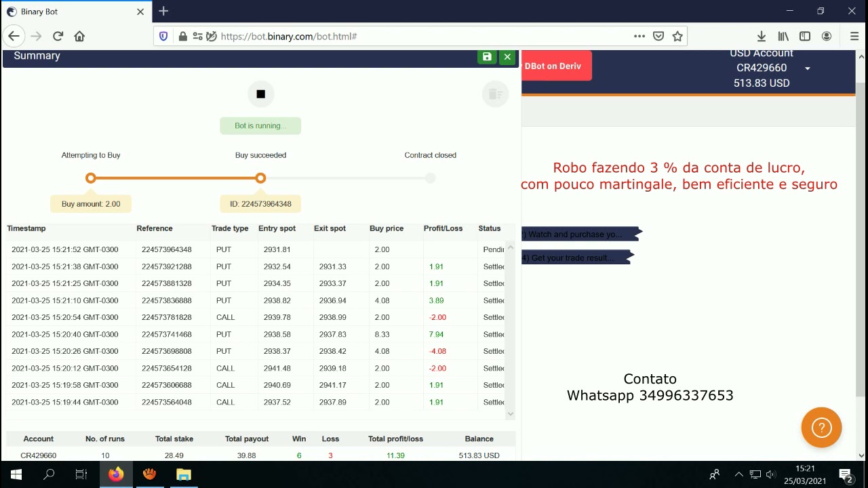Open the Windows notification center
The image size is (868, 488).
tap(846, 474)
